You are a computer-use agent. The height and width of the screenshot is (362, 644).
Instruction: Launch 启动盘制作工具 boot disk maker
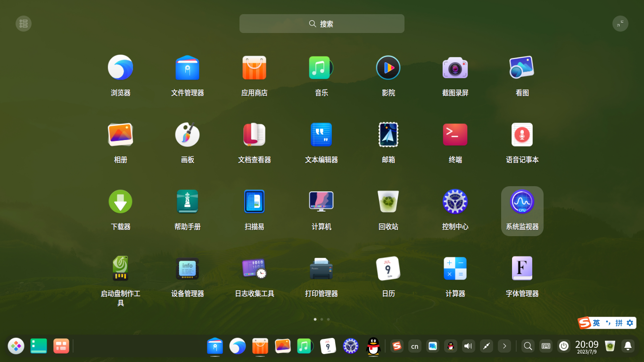pos(120,269)
